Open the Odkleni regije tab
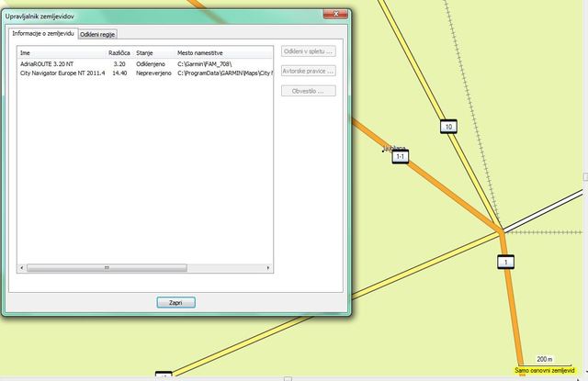Image resolution: width=588 pixels, height=381 pixels. coord(97,34)
